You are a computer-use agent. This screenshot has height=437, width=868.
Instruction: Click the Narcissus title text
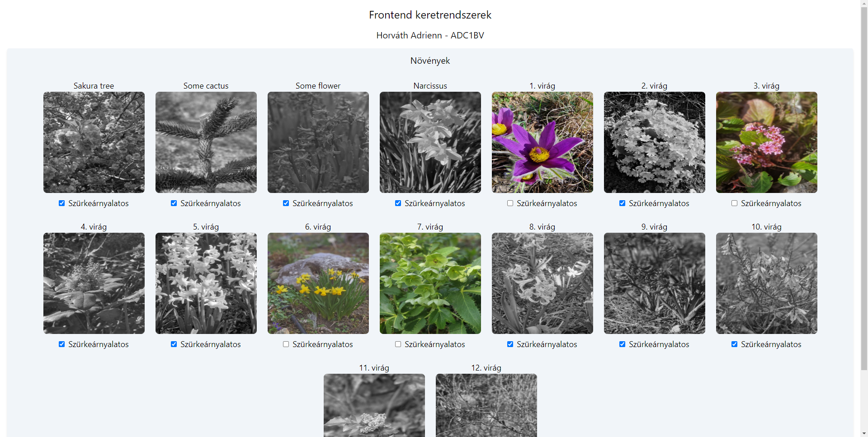tap(430, 86)
